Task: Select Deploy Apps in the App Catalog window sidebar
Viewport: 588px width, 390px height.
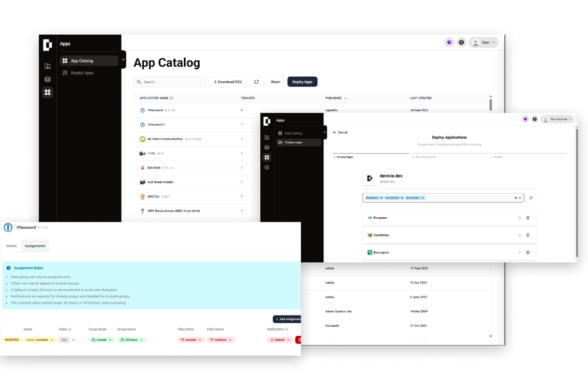Action: pyautogui.click(x=89, y=73)
